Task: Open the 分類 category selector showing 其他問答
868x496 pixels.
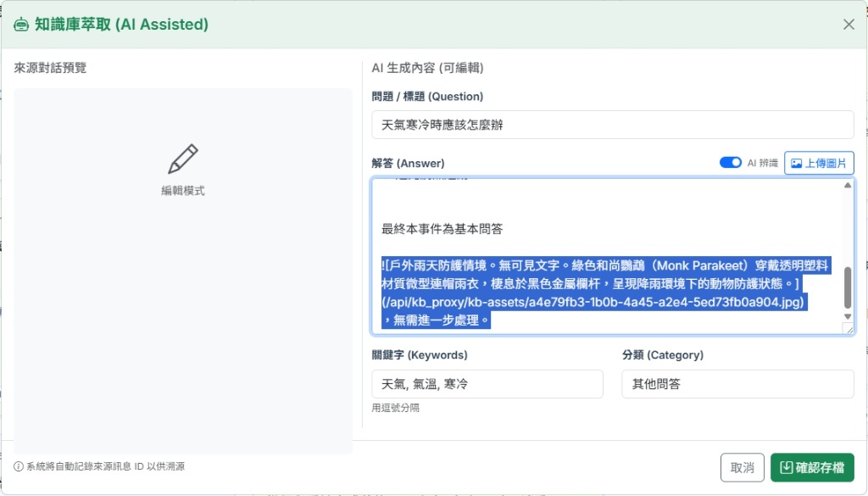Action: coord(737,383)
